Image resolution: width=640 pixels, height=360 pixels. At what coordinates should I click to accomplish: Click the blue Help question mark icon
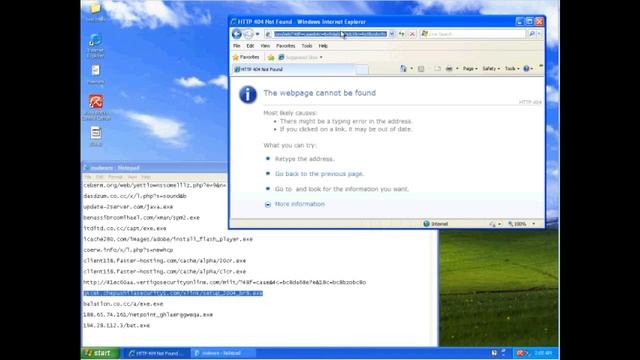tap(527, 69)
